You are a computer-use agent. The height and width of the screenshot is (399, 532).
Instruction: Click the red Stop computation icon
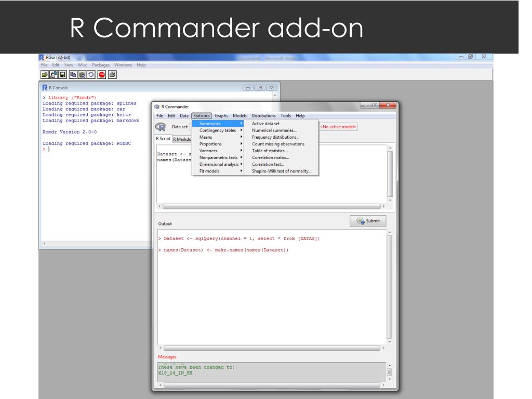pyautogui.click(x=101, y=75)
